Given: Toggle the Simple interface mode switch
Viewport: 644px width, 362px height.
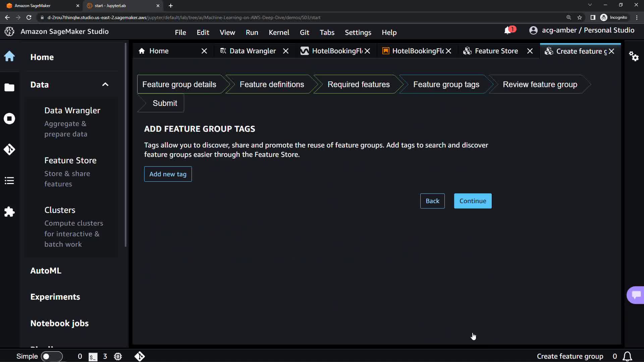Looking at the screenshot, I should pyautogui.click(x=52, y=356).
